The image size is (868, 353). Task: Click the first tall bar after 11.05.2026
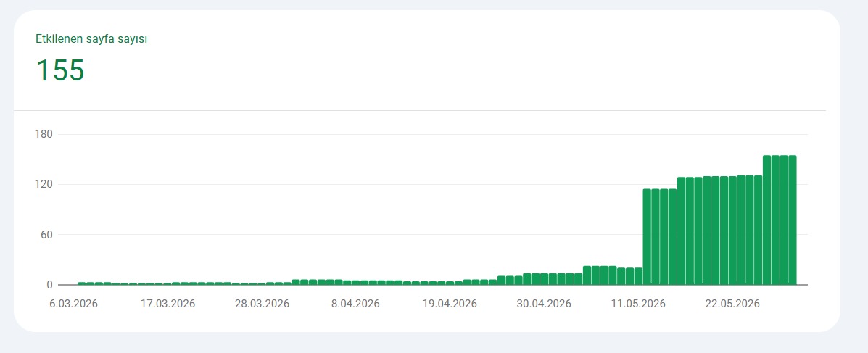(x=647, y=237)
